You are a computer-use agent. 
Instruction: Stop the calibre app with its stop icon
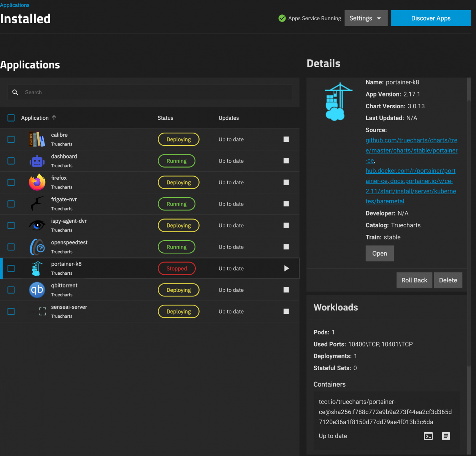click(286, 139)
